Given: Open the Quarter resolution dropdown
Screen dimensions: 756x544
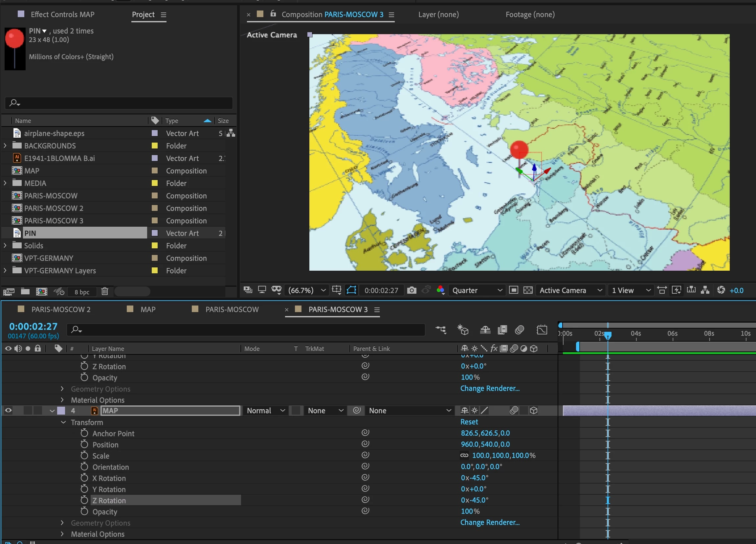Looking at the screenshot, I should 477,290.
